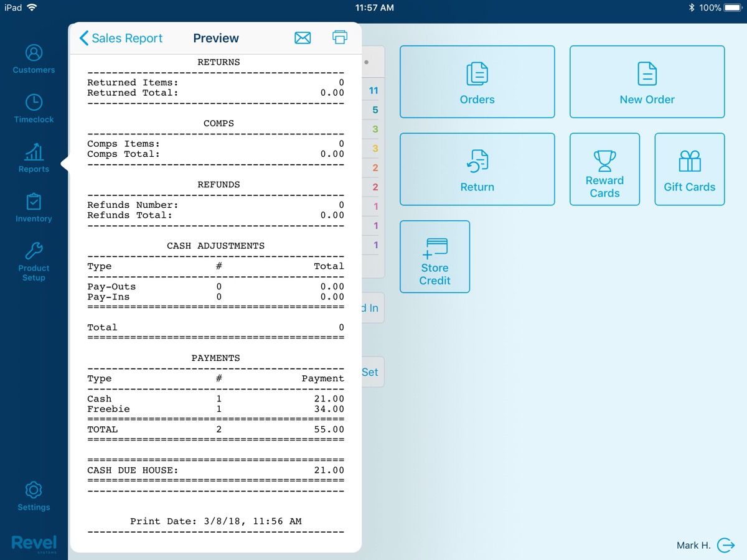Tap the Revel Systems logo
Image resolution: width=747 pixels, height=560 pixels.
[x=34, y=543]
